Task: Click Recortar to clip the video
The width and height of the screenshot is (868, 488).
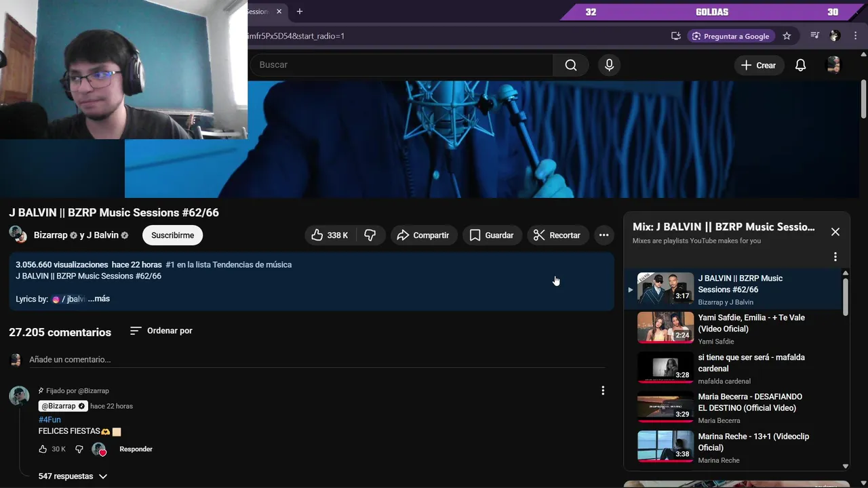Action: tap(557, 235)
